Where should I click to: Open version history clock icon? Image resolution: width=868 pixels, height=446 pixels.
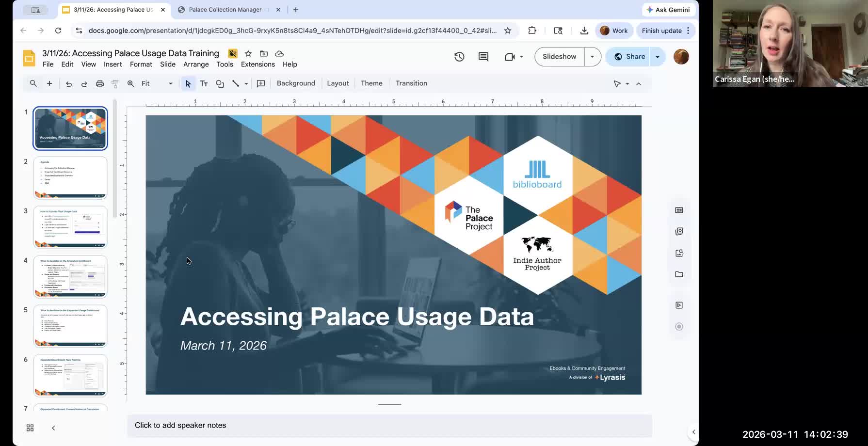(x=459, y=57)
